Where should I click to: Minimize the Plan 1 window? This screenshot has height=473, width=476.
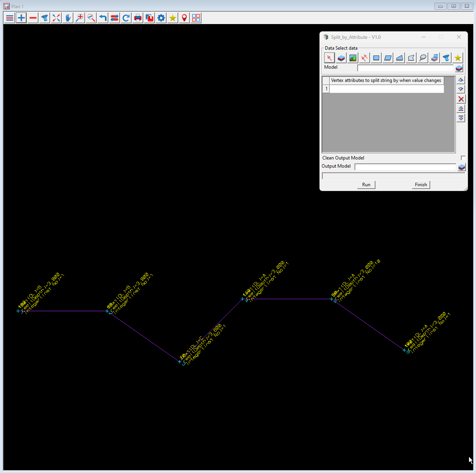tap(440, 6)
